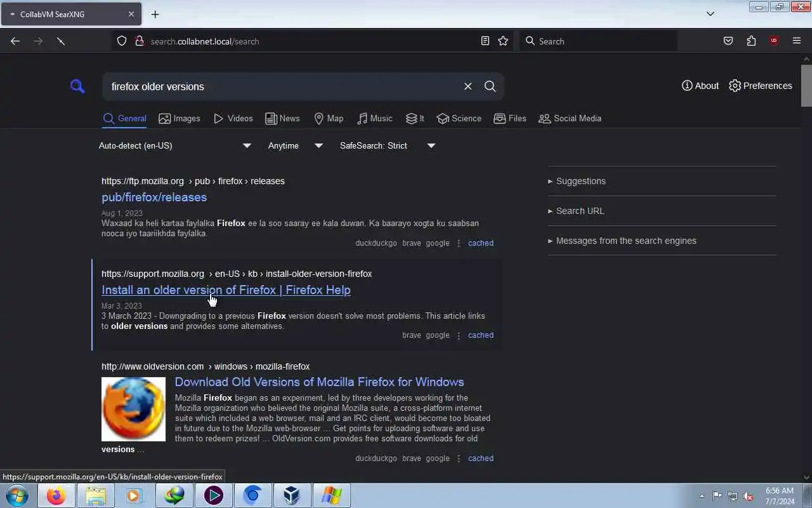
Task: Click the site security padlock icon
Action: click(x=140, y=41)
